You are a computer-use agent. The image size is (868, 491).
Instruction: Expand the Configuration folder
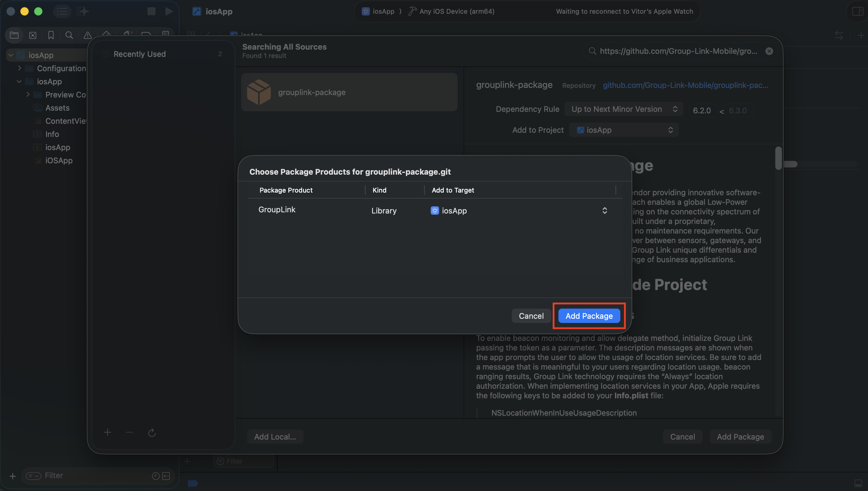[x=19, y=68]
